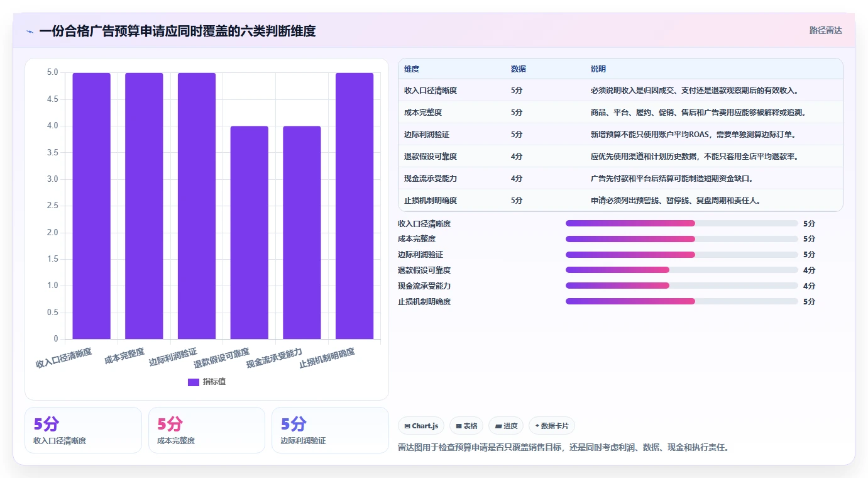Click the 维度 column header
Viewport: 868px width, 478px height.
pos(412,69)
